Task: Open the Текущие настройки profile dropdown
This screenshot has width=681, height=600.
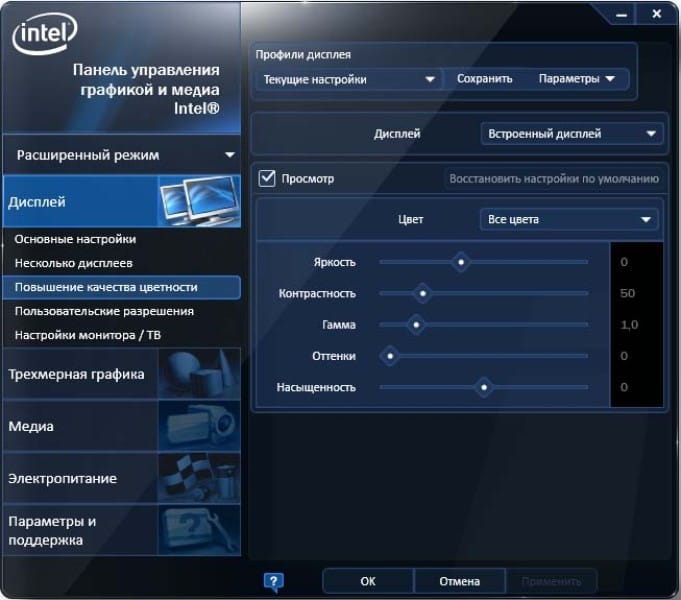Action: tap(349, 80)
